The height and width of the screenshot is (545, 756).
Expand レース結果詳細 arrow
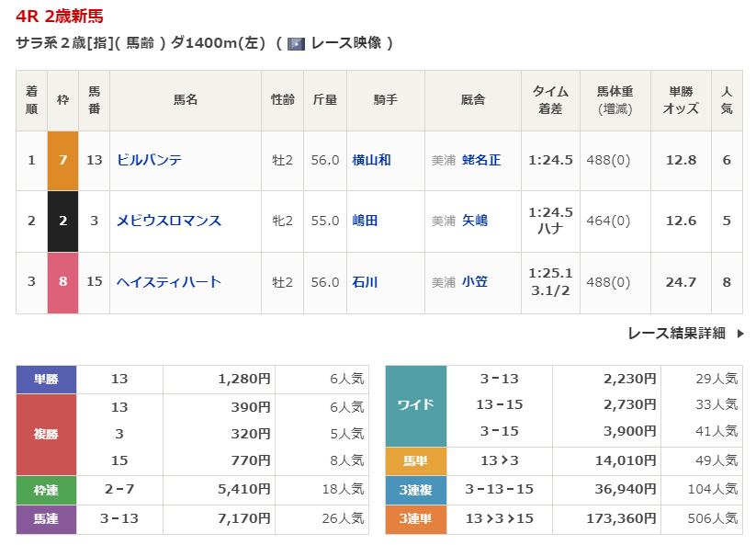(739, 334)
